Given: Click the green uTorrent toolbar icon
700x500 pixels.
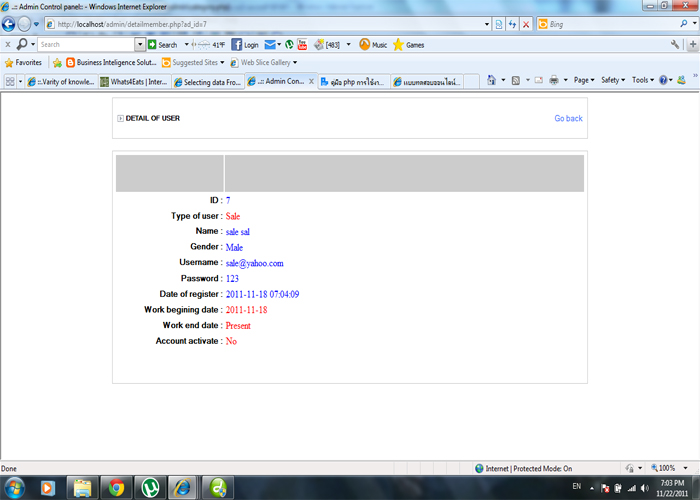Looking at the screenshot, I should coord(289,45).
